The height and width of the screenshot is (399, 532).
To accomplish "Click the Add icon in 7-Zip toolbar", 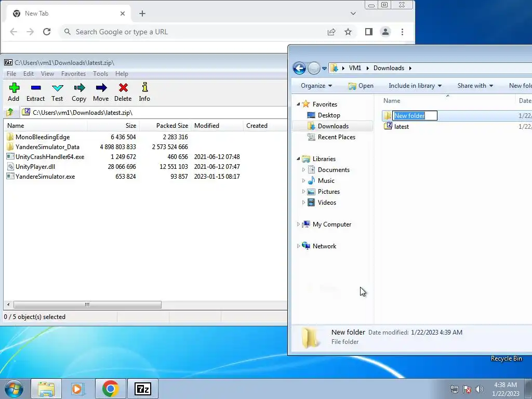I will click(x=14, y=88).
